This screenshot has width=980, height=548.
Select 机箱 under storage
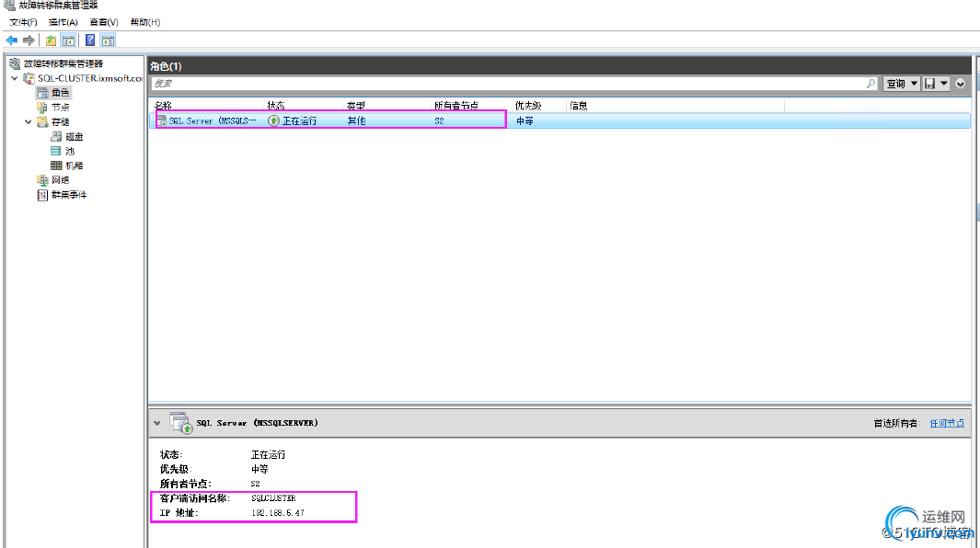tap(75, 166)
